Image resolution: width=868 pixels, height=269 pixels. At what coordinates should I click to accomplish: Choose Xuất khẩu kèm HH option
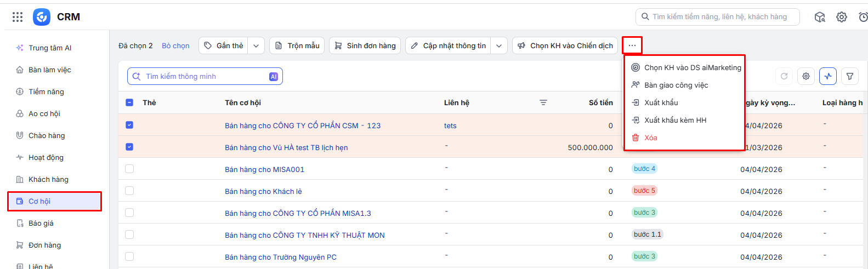[x=686, y=120]
